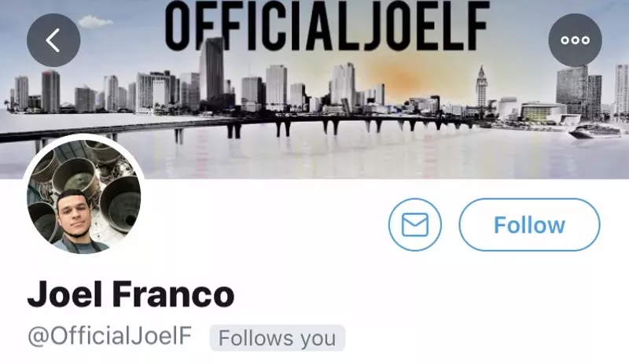The height and width of the screenshot is (364, 629).
Task: Click the @OfficialJoelF handle
Action: click(109, 336)
